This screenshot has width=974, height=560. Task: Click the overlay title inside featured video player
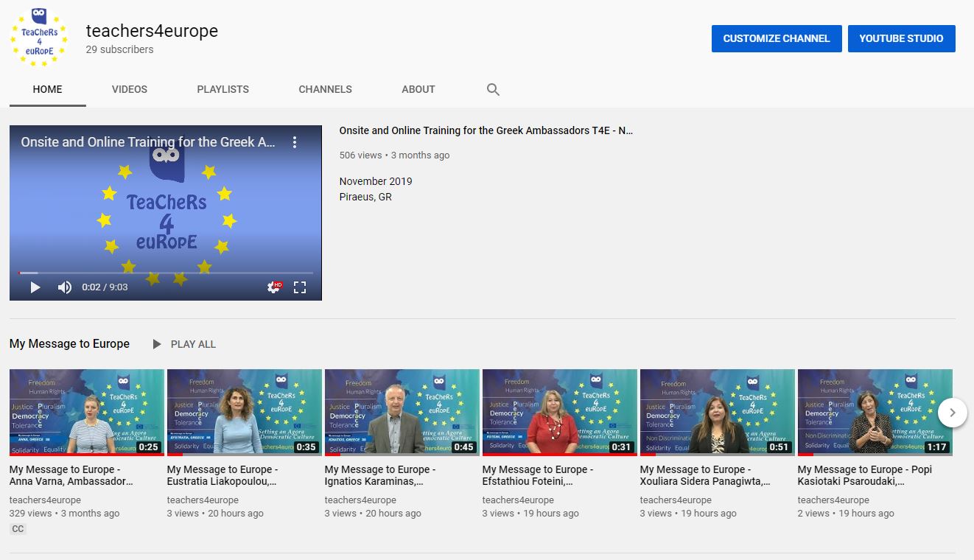[148, 142]
